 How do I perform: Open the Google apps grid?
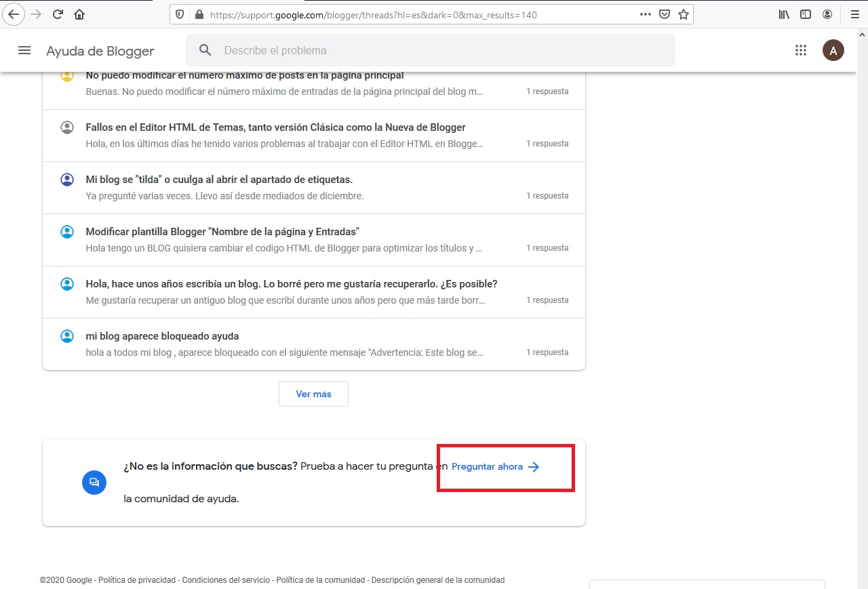800,50
